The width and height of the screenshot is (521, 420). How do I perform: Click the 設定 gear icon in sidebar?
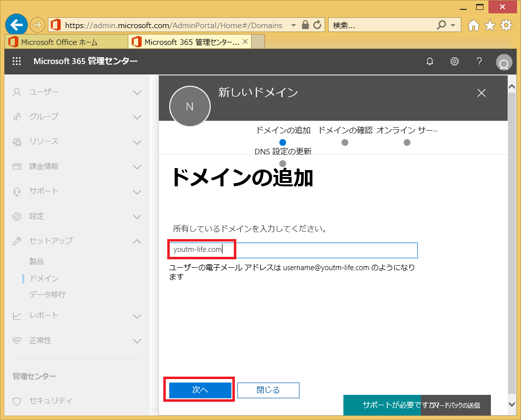[x=17, y=217]
